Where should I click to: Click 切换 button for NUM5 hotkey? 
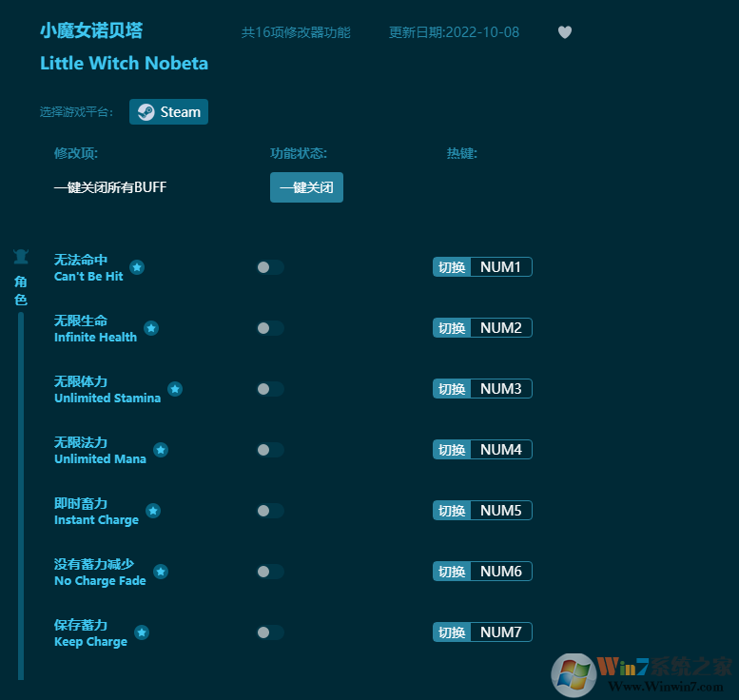[x=452, y=510]
